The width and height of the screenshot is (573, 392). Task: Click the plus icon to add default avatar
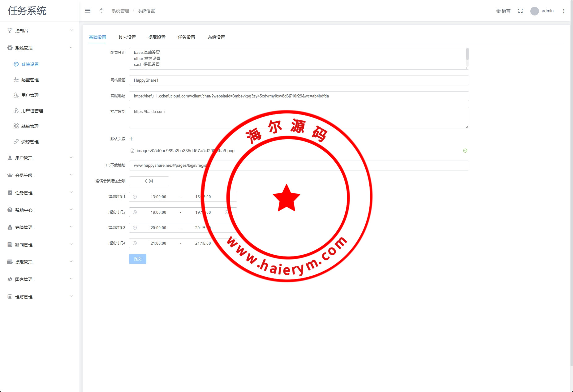(131, 139)
